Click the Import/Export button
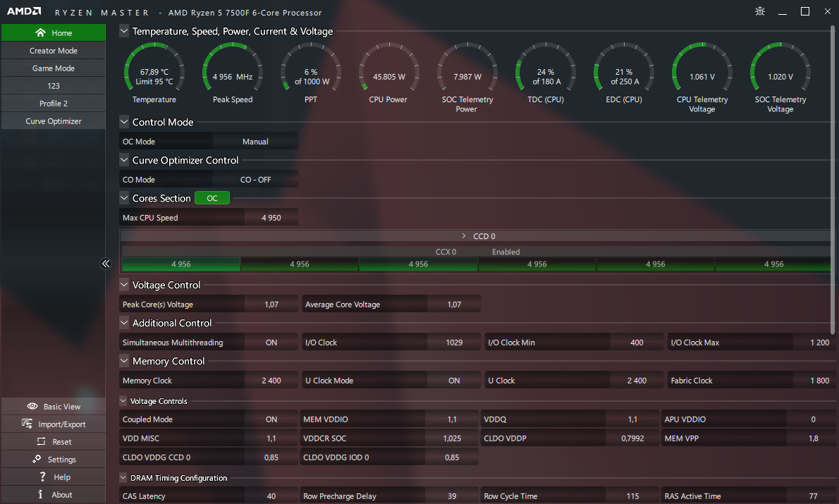The height and width of the screenshot is (504, 839). point(54,424)
